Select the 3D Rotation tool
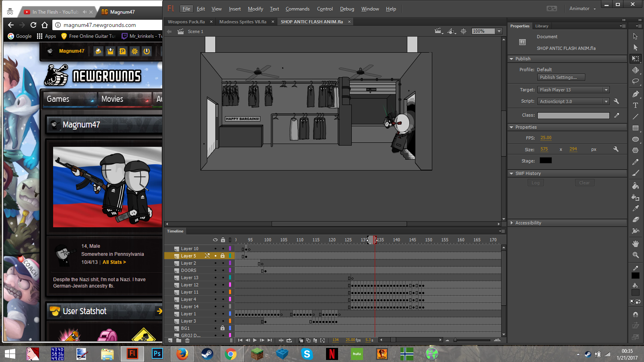Viewport: 644px width, 362px height. pyautogui.click(x=636, y=70)
